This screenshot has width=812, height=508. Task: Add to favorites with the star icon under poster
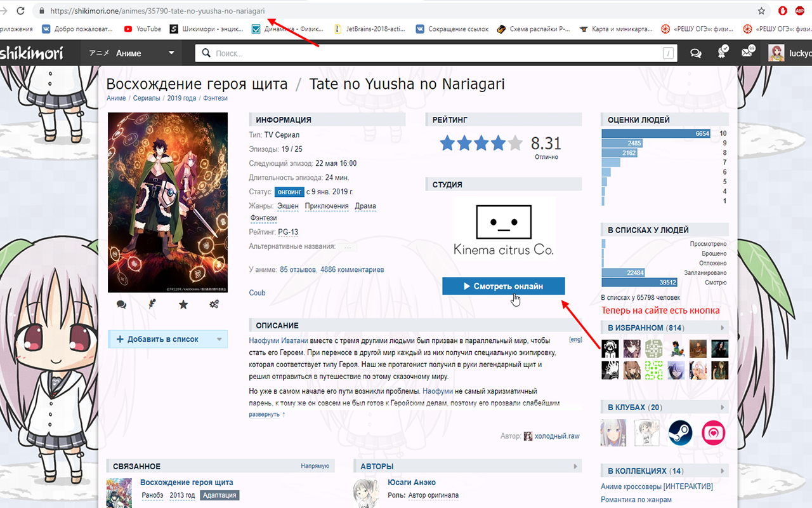[183, 305]
